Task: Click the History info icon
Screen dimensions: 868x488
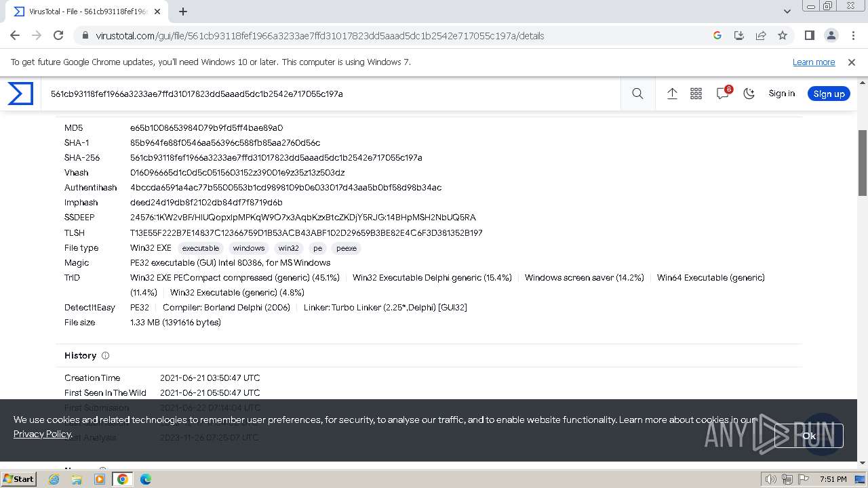Action: pyautogui.click(x=105, y=356)
